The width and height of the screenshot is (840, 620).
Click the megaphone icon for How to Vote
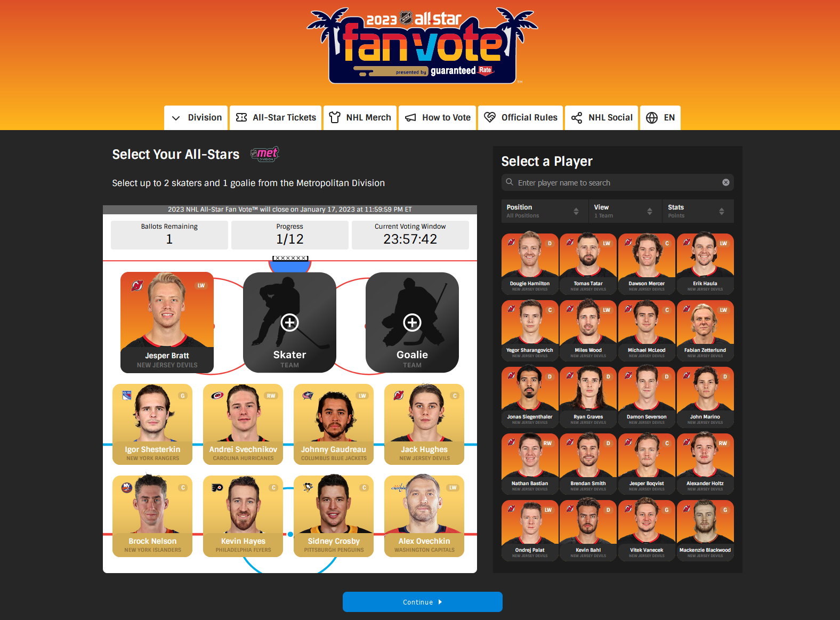point(410,118)
